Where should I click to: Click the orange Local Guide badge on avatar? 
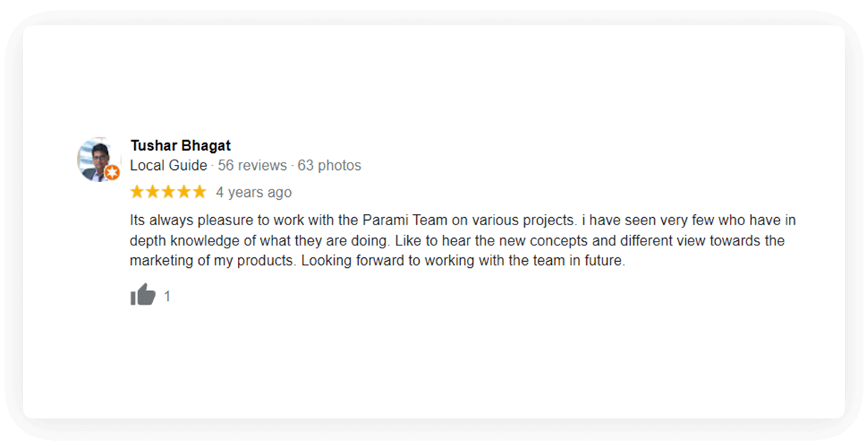pos(112,173)
